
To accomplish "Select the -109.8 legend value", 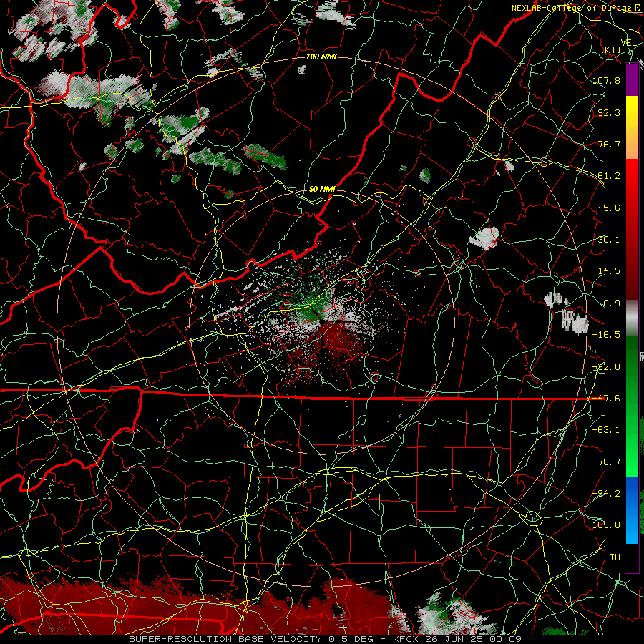I will (603, 525).
